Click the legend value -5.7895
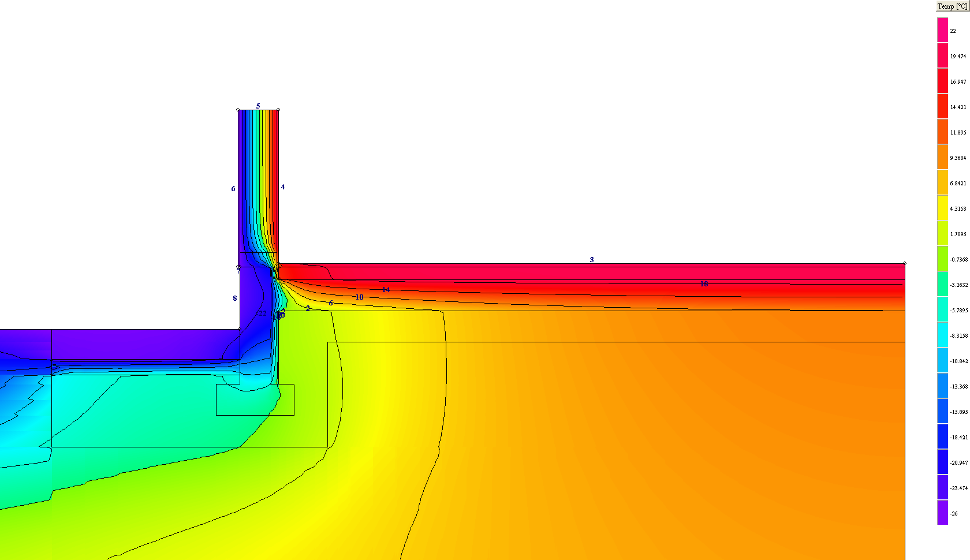This screenshot has height=560, width=970. 959,311
